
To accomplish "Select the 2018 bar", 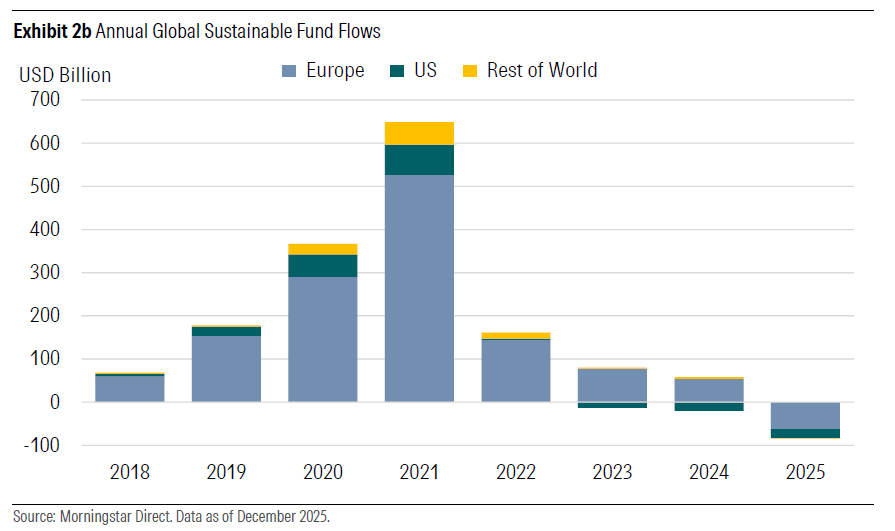I will 129,388.
